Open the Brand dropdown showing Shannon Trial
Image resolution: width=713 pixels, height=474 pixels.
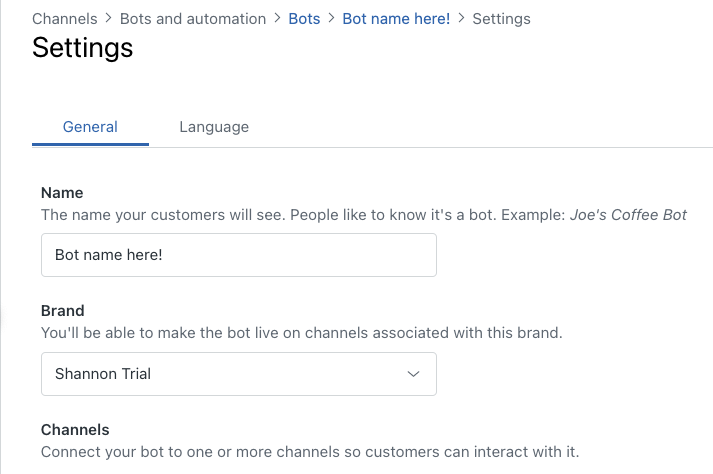(238, 374)
